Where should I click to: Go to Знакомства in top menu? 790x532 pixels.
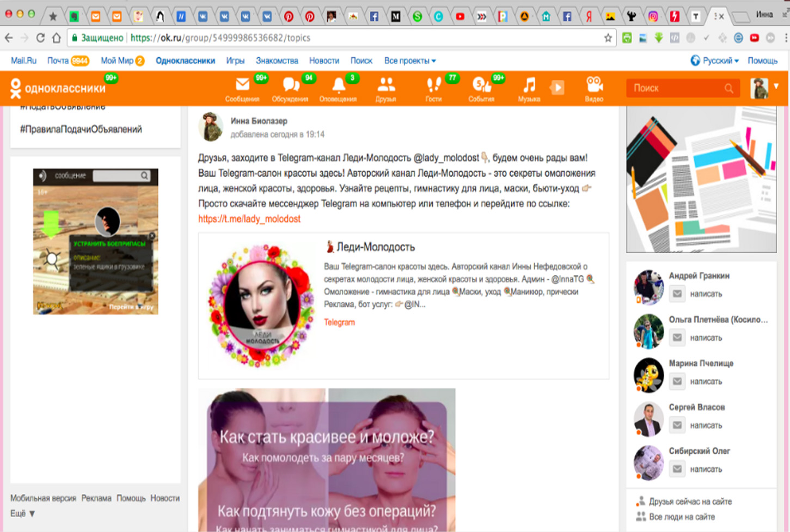277,61
